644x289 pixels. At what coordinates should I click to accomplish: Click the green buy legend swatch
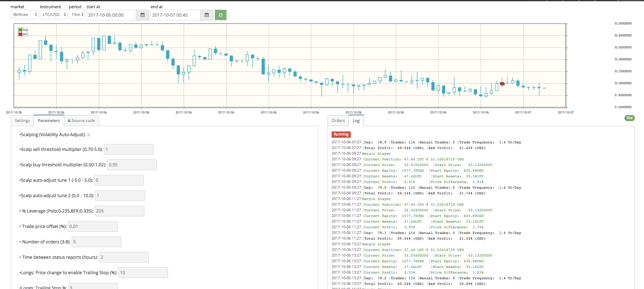click(20, 30)
